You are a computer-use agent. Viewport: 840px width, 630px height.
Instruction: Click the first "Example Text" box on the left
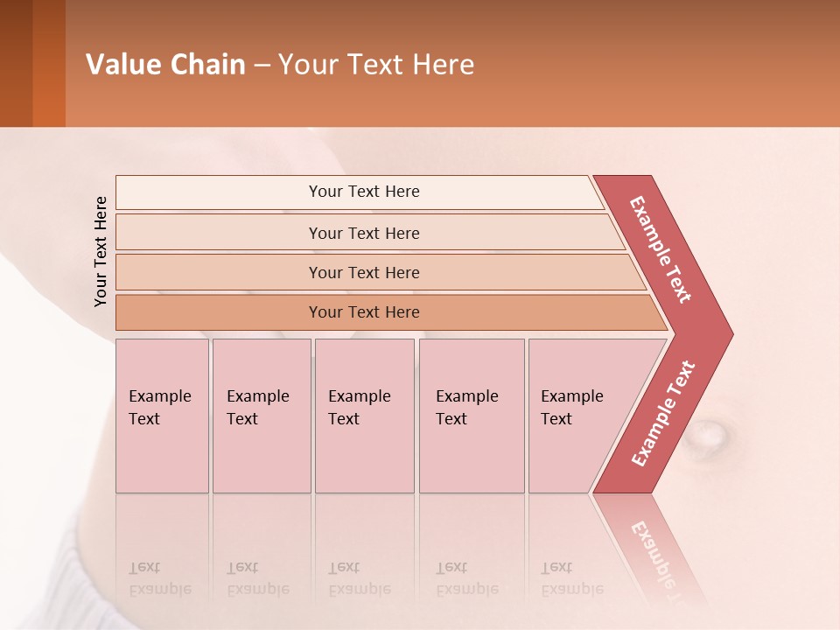[x=162, y=416]
